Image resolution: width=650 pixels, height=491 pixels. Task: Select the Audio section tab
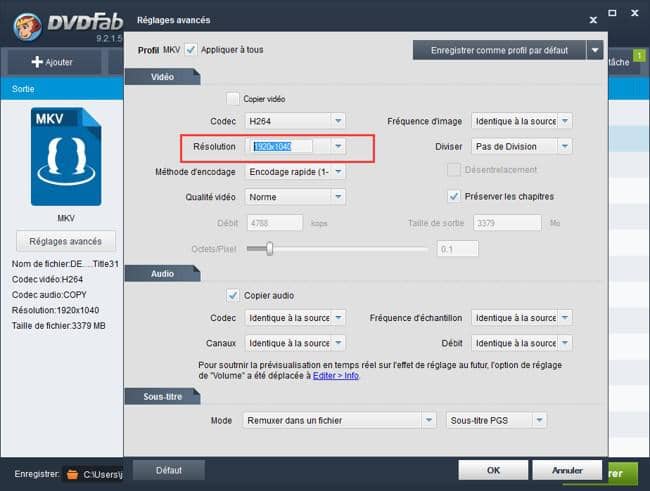(162, 274)
